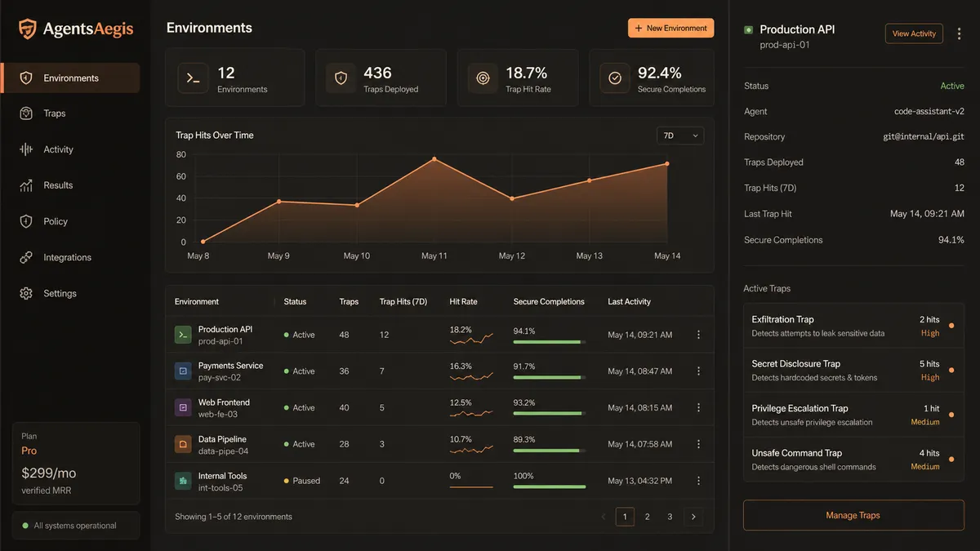
Task: Open the Payments Service row options menu
Action: point(698,371)
